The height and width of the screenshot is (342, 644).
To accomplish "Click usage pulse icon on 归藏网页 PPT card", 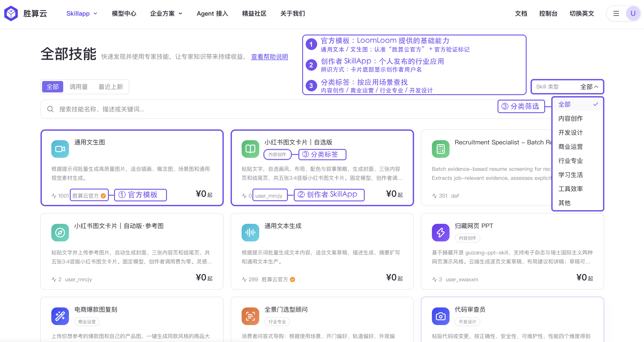I will click(x=435, y=279).
